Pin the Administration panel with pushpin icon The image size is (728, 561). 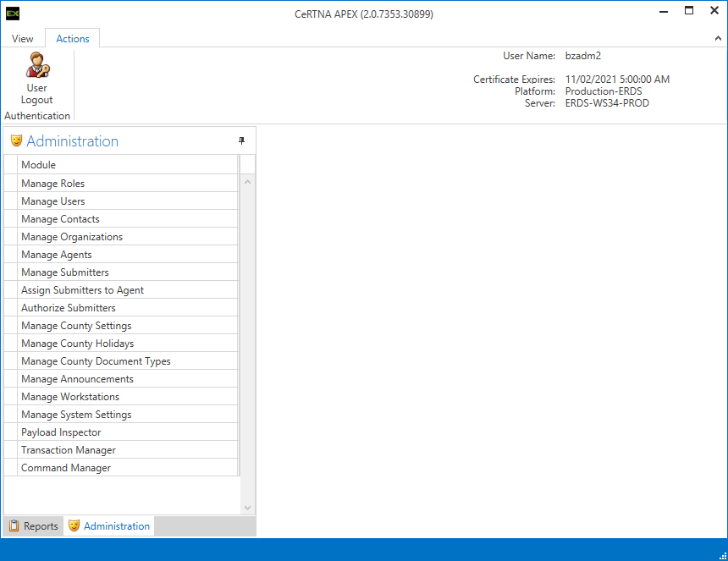(x=241, y=141)
